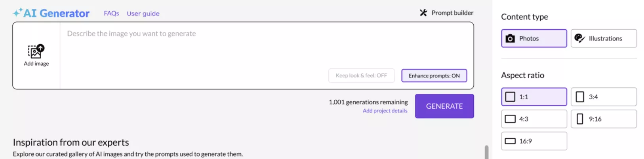The image size is (644, 159).
Task: Open the FAQs page
Action: [111, 13]
